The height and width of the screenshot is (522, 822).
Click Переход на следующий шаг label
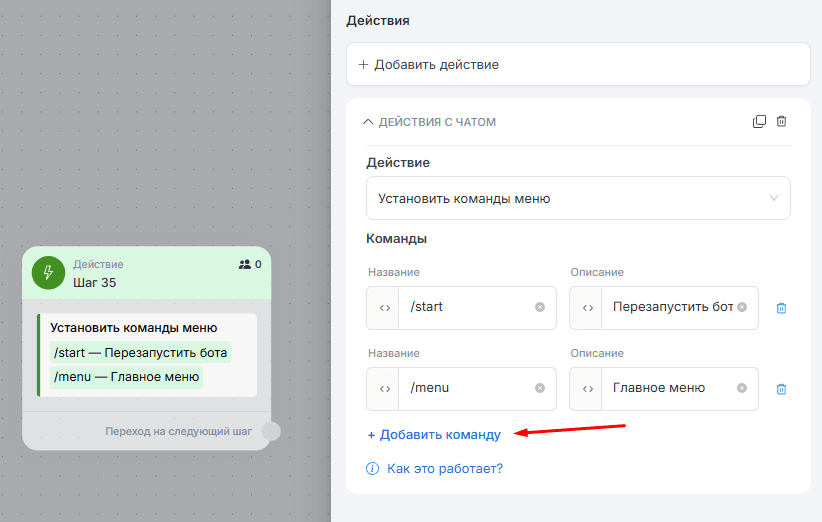pyautogui.click(x=178, y=431)
